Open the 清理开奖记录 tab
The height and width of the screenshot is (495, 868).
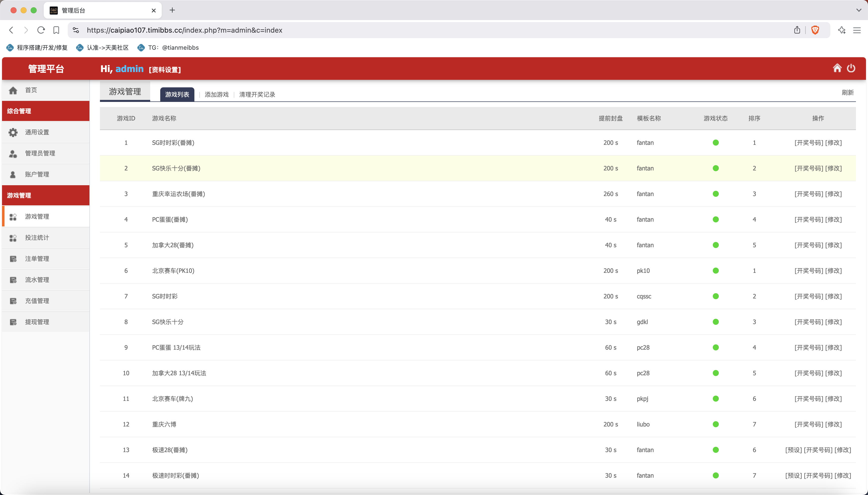(257, 95)
